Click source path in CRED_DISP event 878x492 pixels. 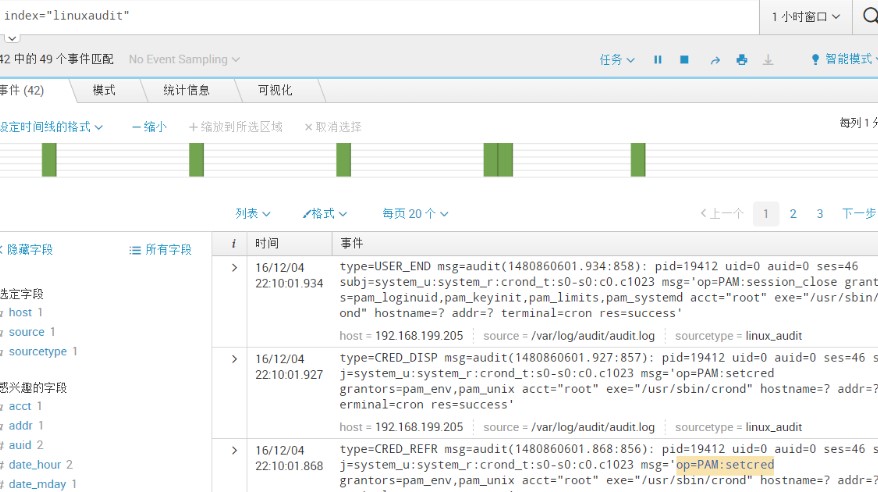(592, 427)
